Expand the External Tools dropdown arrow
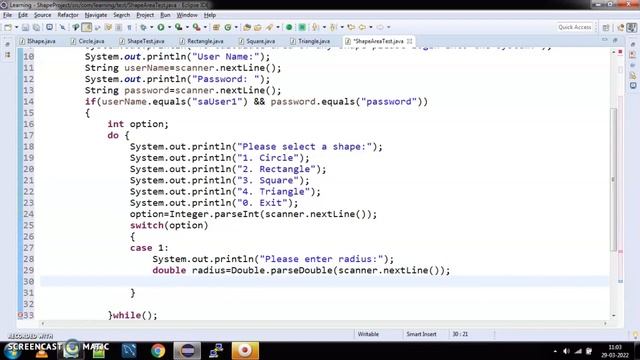Viewport: 640px width, 360px height. tap(205, 27)
